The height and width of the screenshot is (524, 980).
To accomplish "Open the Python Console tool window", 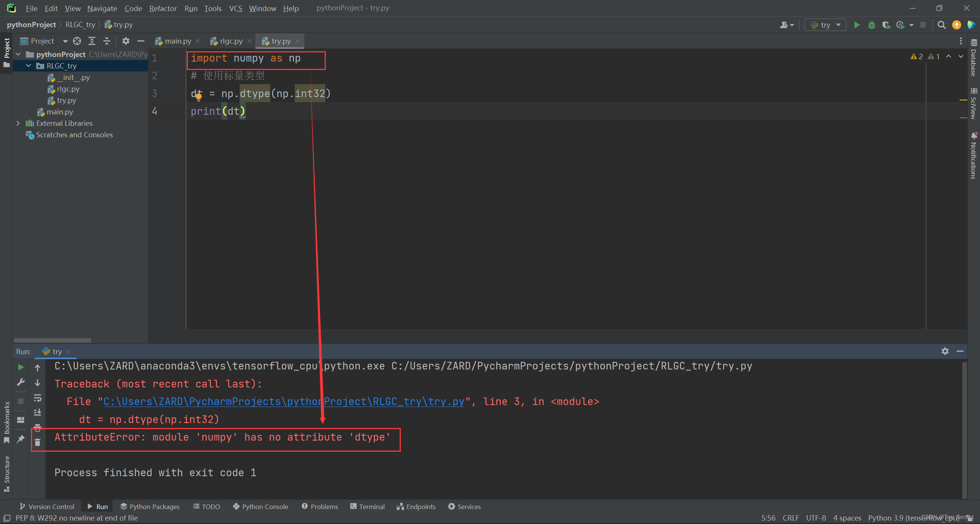I will click(260, 506).
